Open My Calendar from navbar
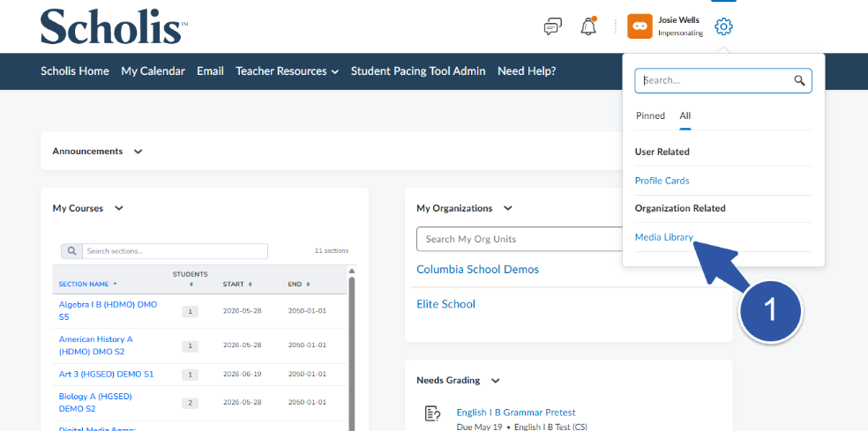868x431 pixels. click(153, 71)
